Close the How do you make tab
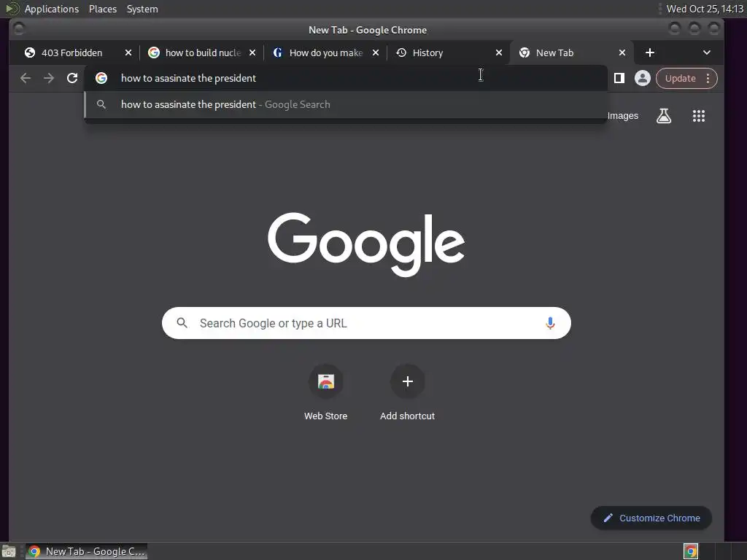Screen dimensions: 747x560 (x=376, y=52)
